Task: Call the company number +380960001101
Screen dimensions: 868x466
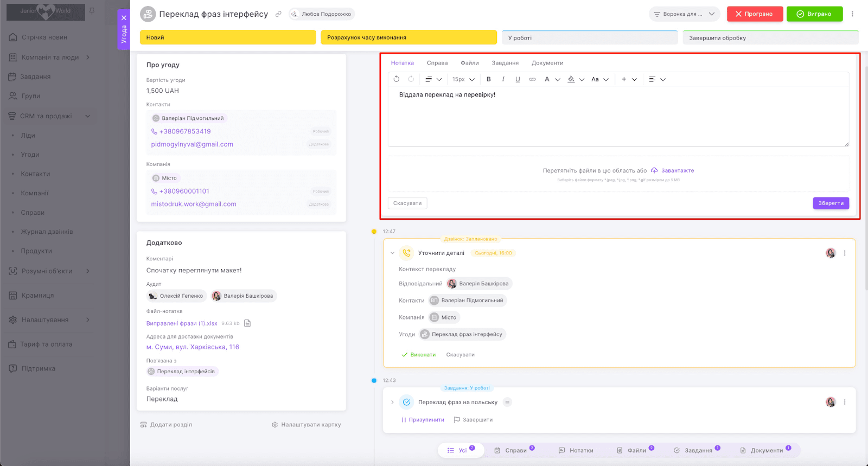Action: click(184, 191)
